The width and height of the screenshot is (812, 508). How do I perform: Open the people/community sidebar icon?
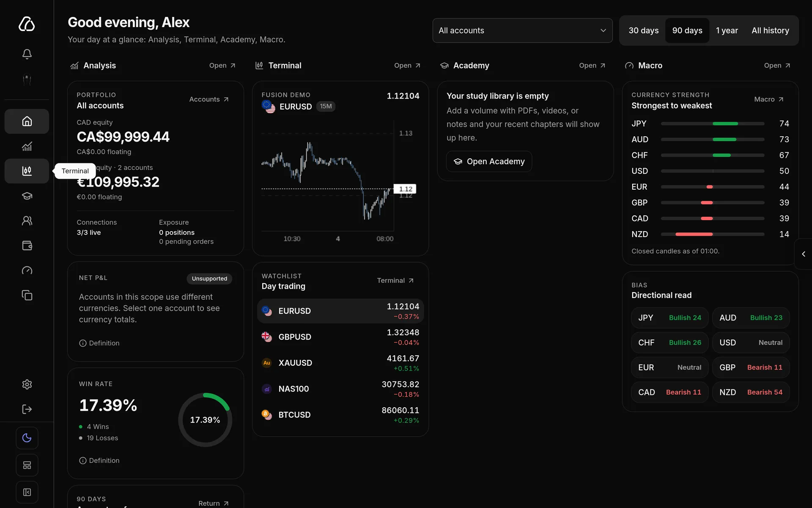coord(27,221)
